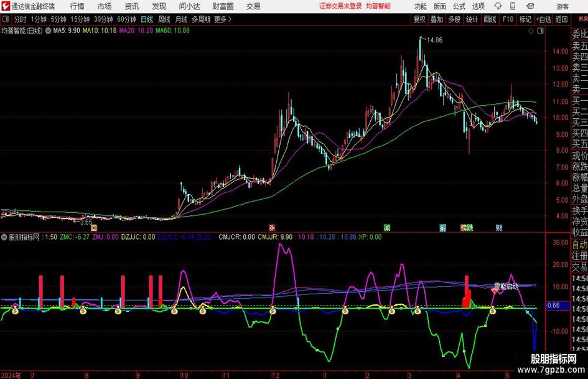Open the 资讯 menu
588x379 pixels.
[x=132, y=6]
